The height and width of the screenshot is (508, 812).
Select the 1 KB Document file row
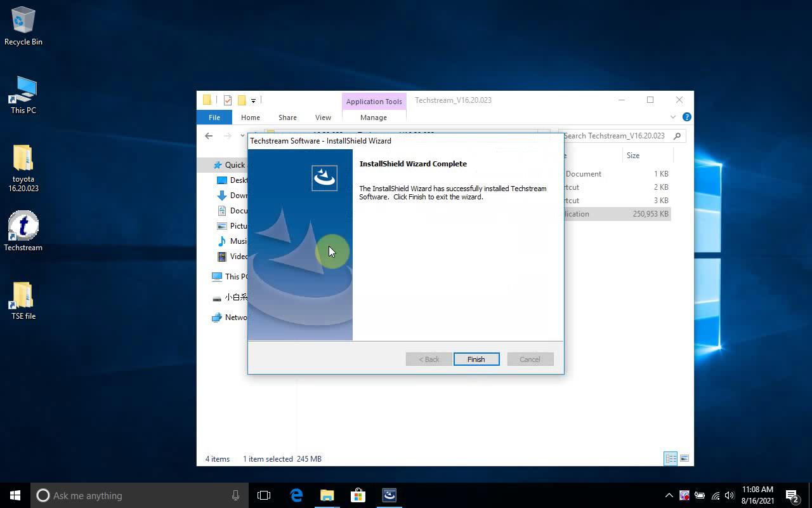click(x=617, y=174)
